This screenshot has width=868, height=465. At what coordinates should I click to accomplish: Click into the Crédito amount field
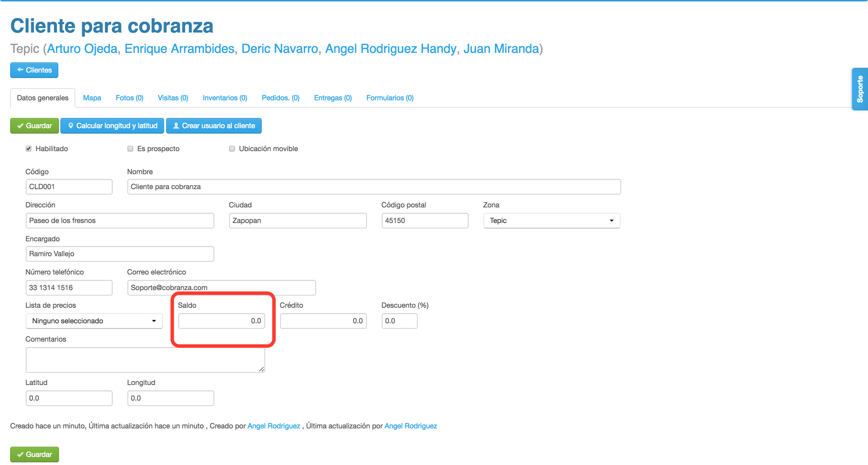click(x=323, y=321)
